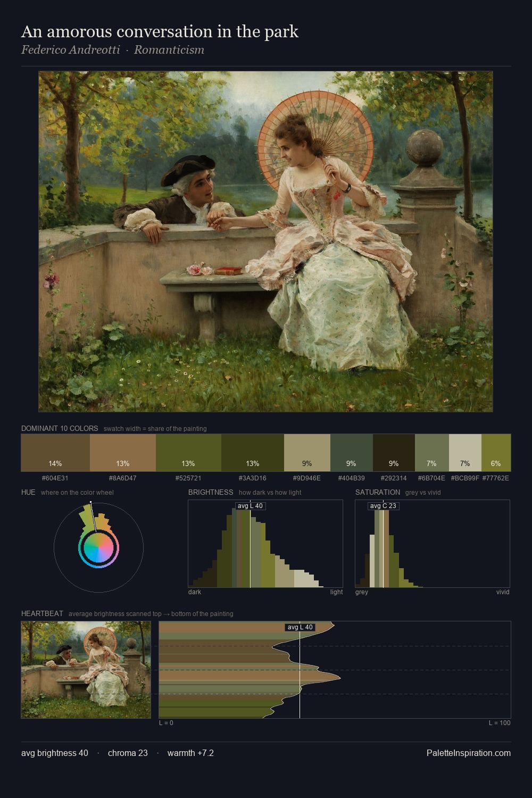Click the #9D946E khaki swatch
This screenshot has height=798, width=532.
[x=307, y=453]
